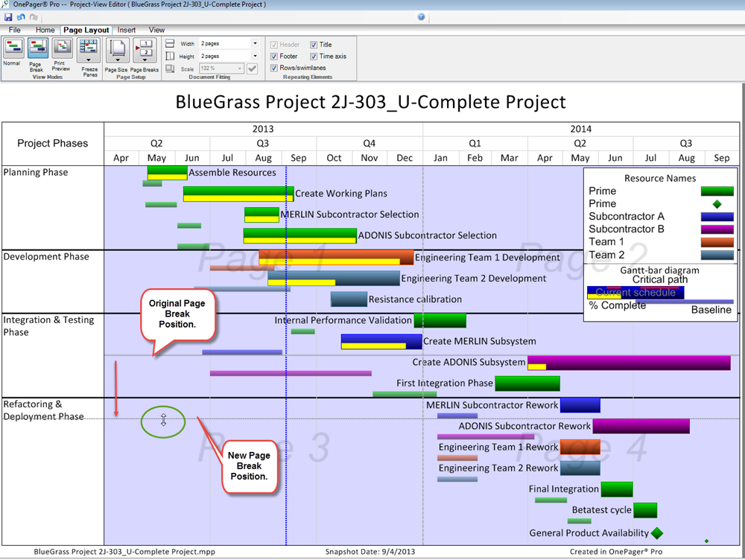
Task: Go to the Insert tab
Action: coord(127,30)
